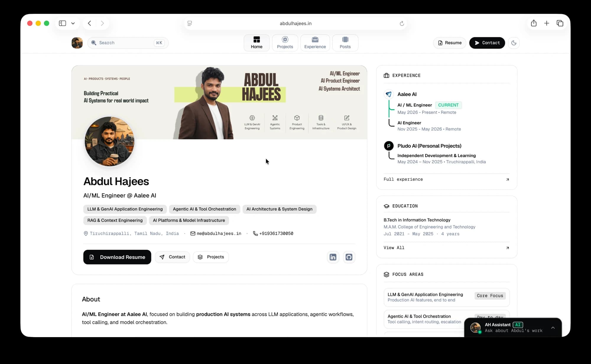Click the me@abdulhajees.in email link
Viewport: 591px width, 364px height.
(x=216, y=234)
